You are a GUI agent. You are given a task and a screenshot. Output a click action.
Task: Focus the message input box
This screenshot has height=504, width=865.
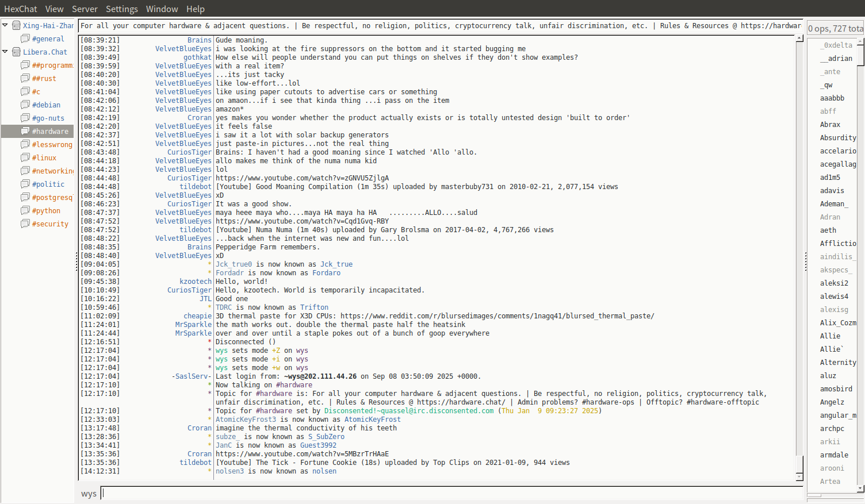[451, 493]
